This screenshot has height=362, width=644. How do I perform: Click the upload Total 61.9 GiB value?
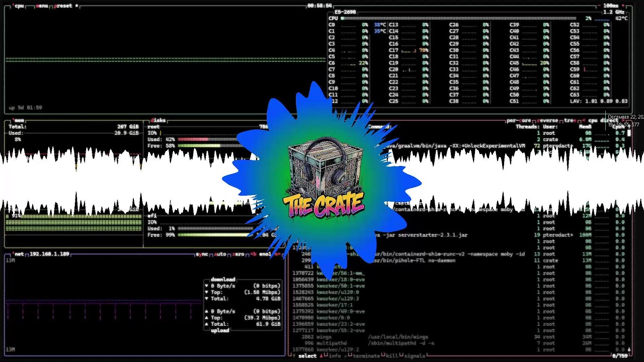pyautogui.click(x=268, y=324)
